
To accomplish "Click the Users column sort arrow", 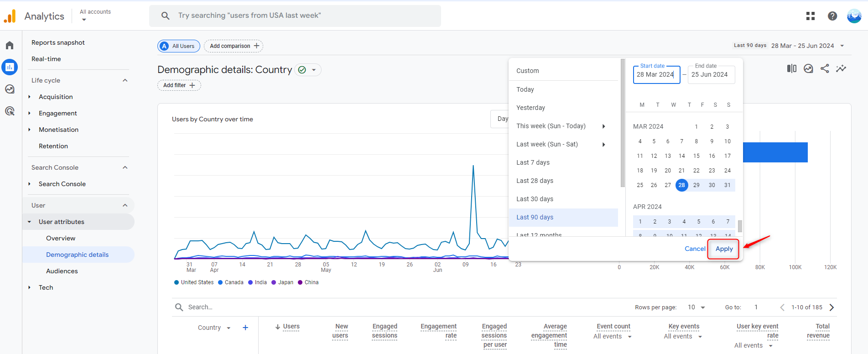I will 278,327.
